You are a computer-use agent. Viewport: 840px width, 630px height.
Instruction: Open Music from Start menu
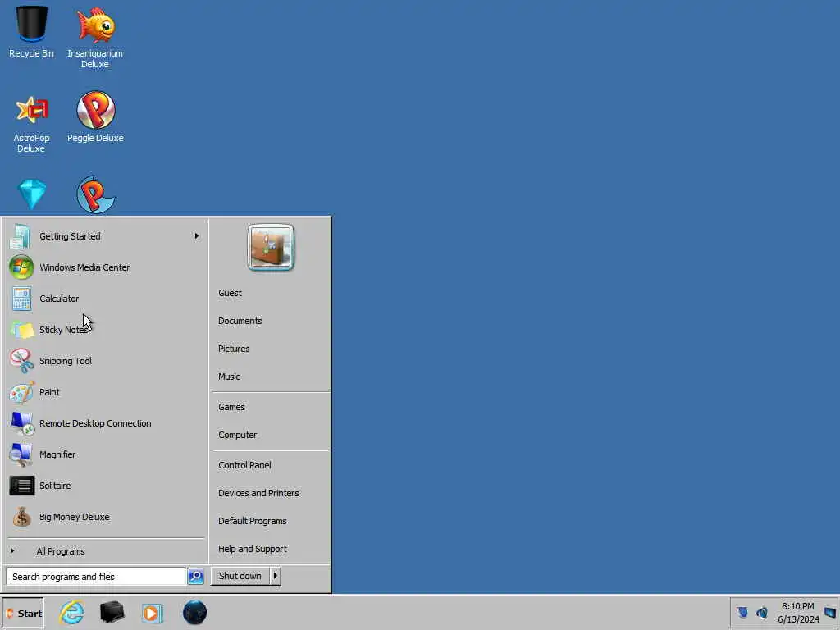point(229,377)
